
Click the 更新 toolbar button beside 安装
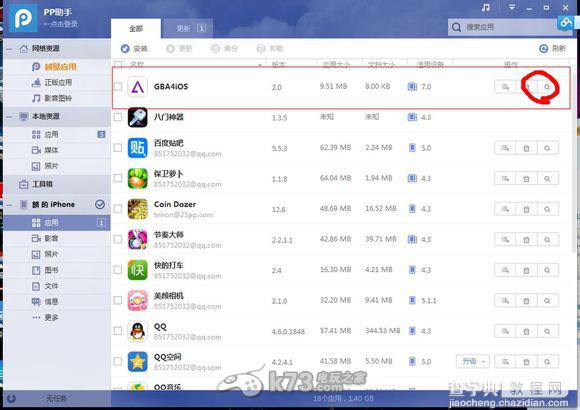pyautogui.click(x=179, y=48)
